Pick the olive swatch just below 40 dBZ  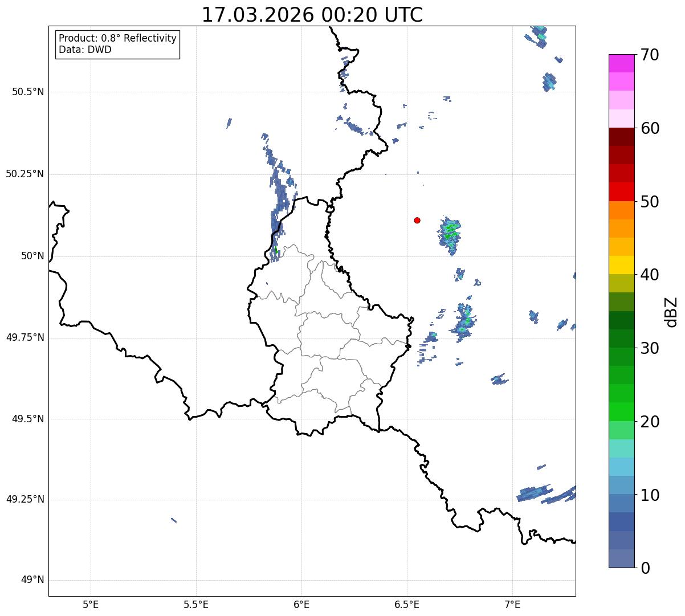point(622,284)
